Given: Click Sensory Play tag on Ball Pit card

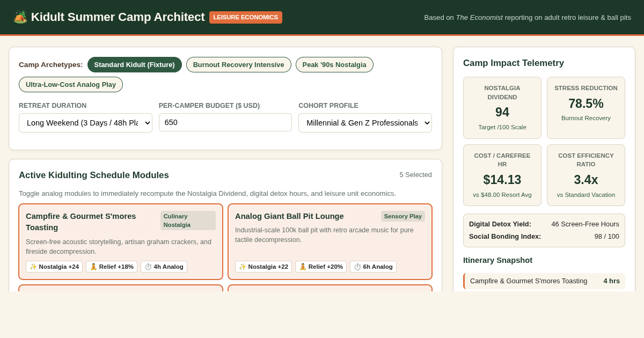Looking at the screenshot, I should pos(403,216).
